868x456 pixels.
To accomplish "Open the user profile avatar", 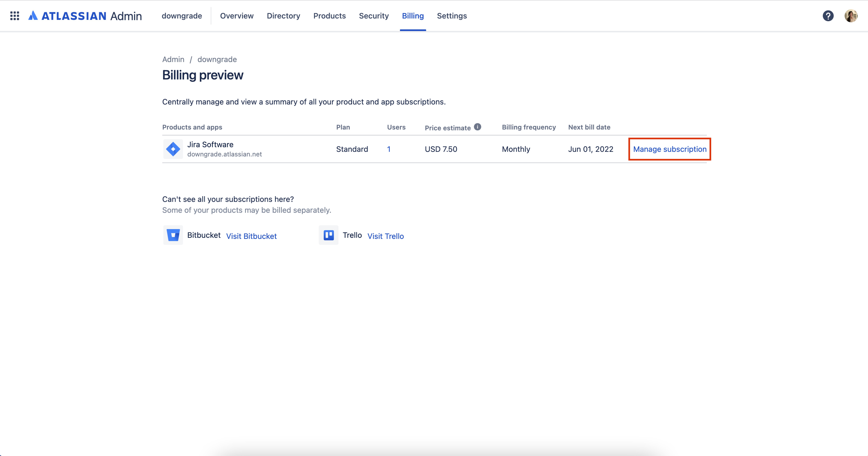I will coord(851,16).
